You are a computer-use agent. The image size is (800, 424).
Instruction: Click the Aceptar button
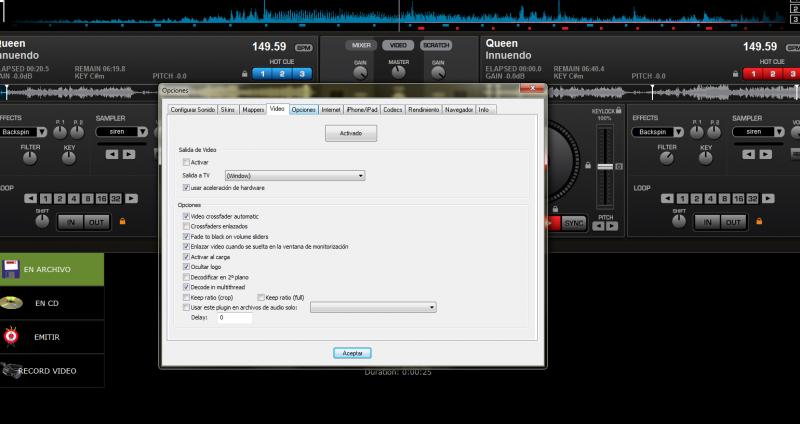coord(352,353)
